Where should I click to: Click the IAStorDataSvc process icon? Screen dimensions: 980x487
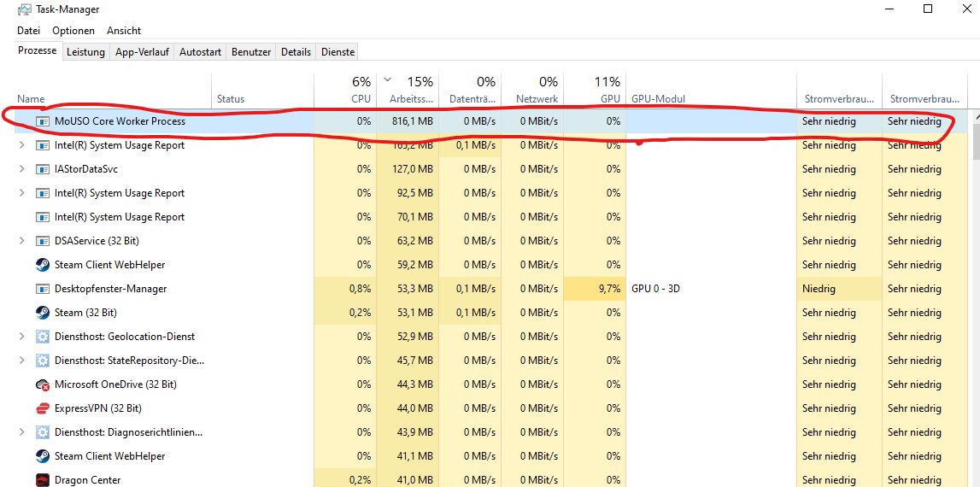pos(43,169)
